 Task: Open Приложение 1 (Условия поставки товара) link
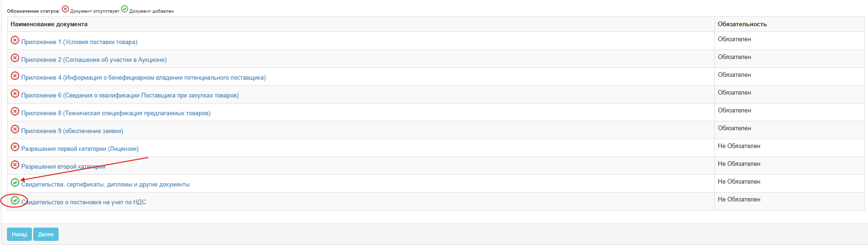point(79,42)
